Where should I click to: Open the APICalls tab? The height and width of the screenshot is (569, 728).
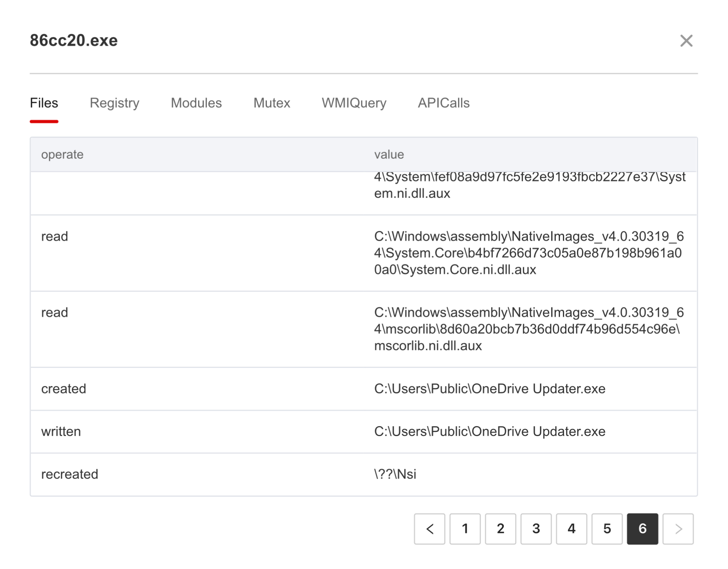(443, 103)
